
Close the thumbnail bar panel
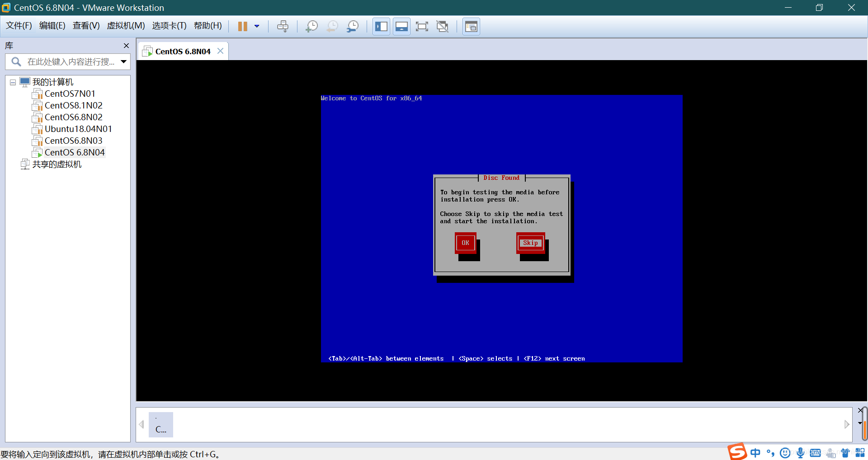(x=860, y=410)
